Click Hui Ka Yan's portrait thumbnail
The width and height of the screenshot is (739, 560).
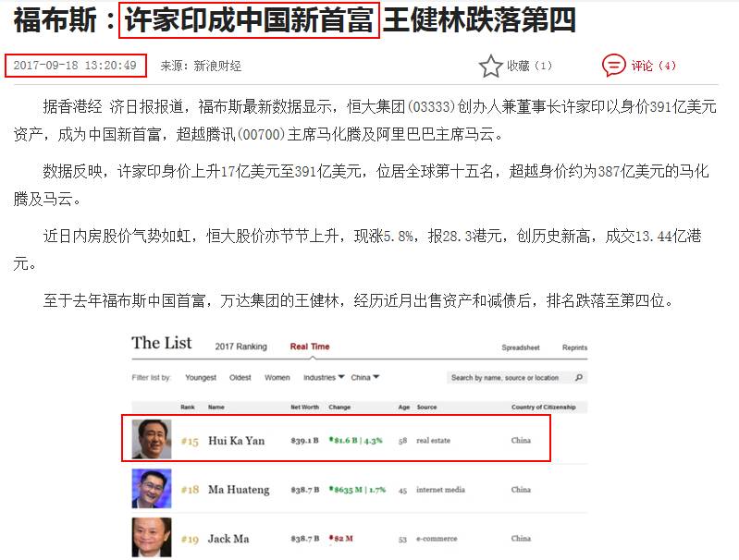point(152,439)
